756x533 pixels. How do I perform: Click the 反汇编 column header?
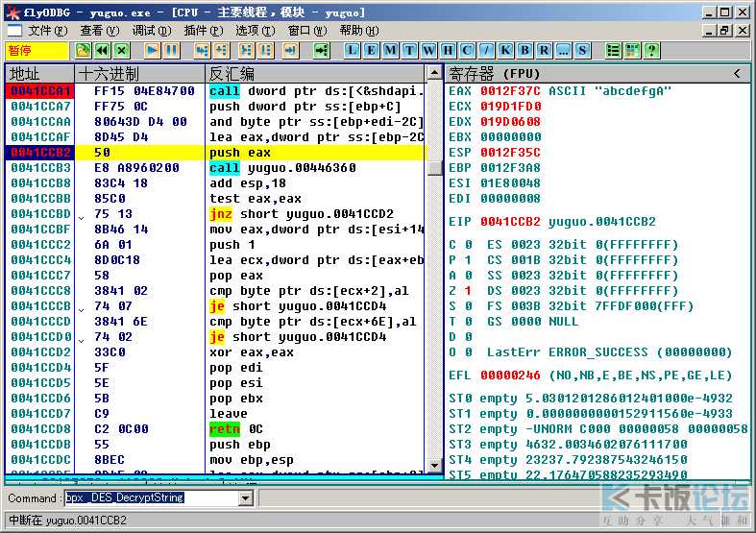(316, 74)
